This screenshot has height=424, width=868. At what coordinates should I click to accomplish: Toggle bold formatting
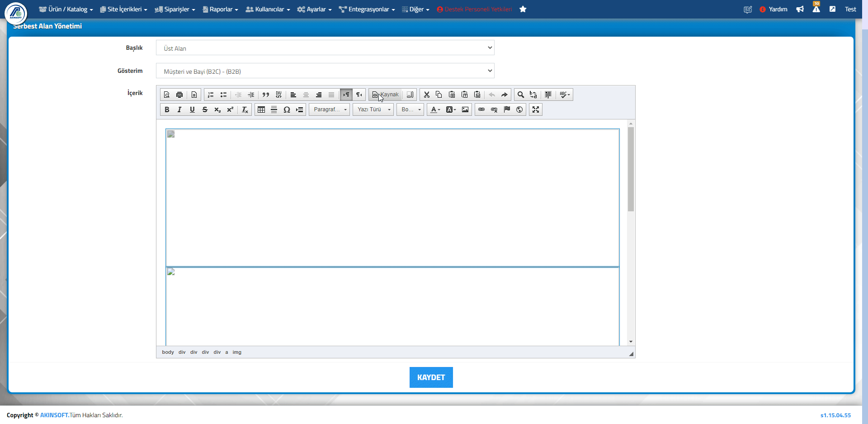167,110
